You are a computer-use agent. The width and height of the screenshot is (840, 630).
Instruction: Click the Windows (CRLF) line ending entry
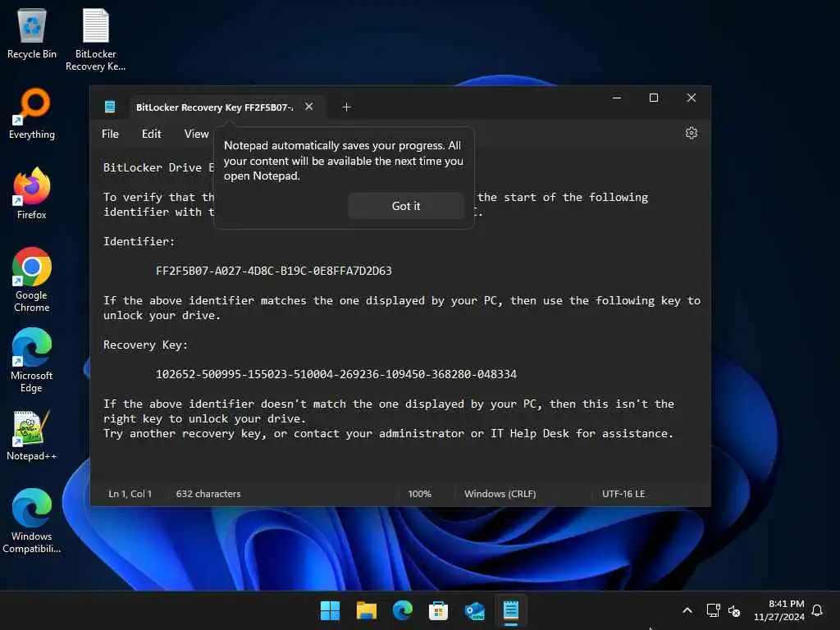tap(500, 493)
